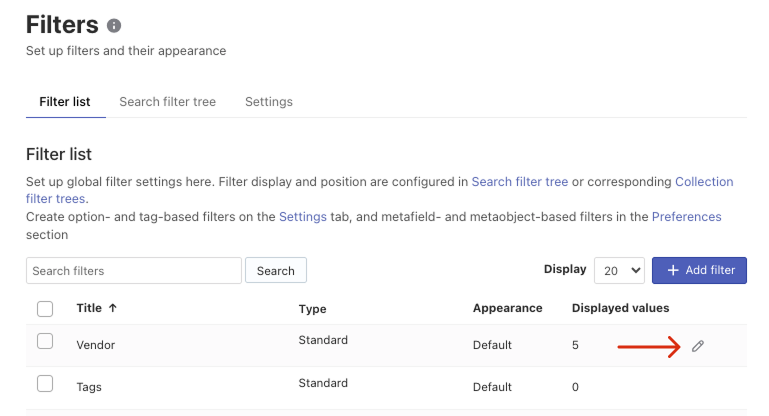
Task: Open the Settings link in description
Action: [303, 217]
